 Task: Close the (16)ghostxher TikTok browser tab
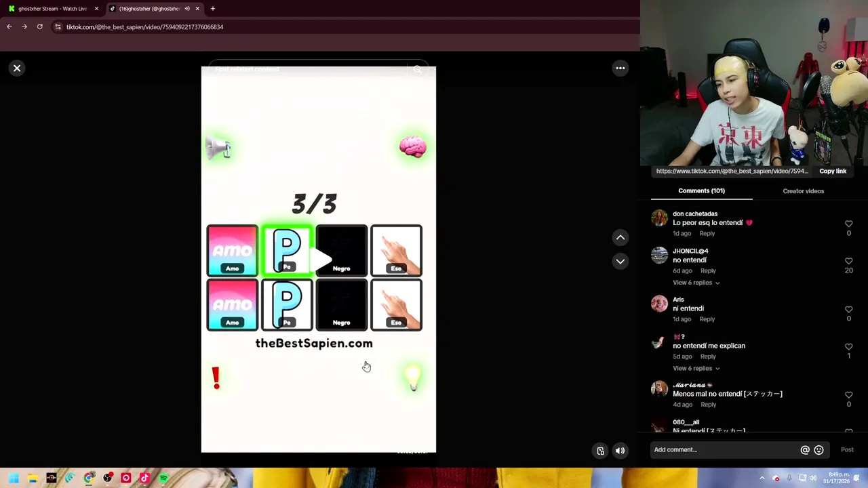tap(197, 9)
